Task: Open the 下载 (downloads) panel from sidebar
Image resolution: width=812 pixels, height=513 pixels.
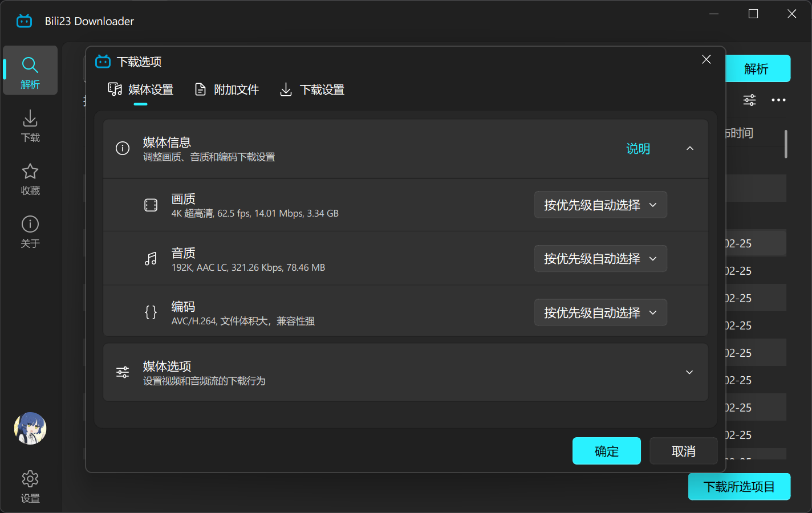Action: (30, 125)
